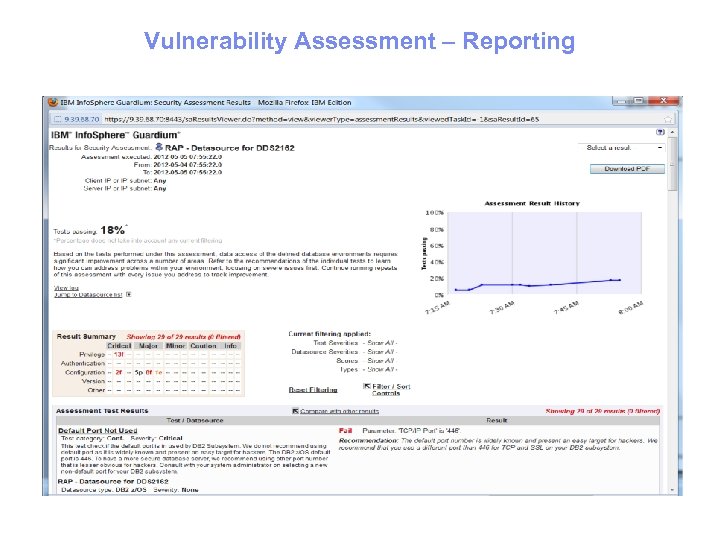Follow the Jump to Datasource list link

(x=88, y=294)
